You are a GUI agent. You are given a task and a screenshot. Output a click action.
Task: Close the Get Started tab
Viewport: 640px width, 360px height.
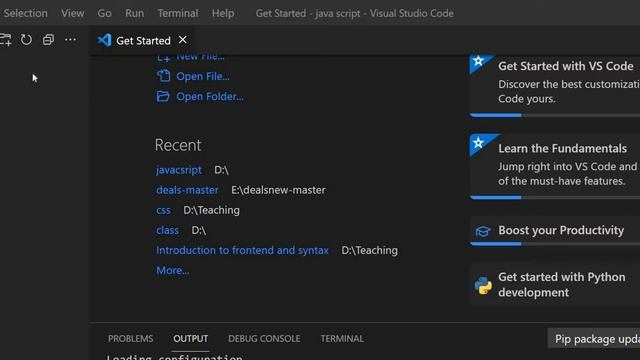(182, 40)
